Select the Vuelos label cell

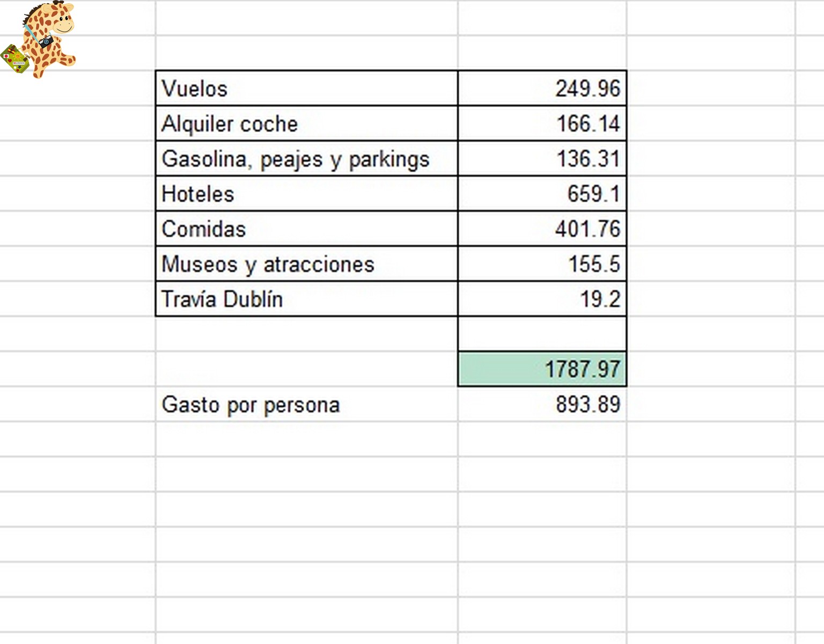tap(306, 89)
